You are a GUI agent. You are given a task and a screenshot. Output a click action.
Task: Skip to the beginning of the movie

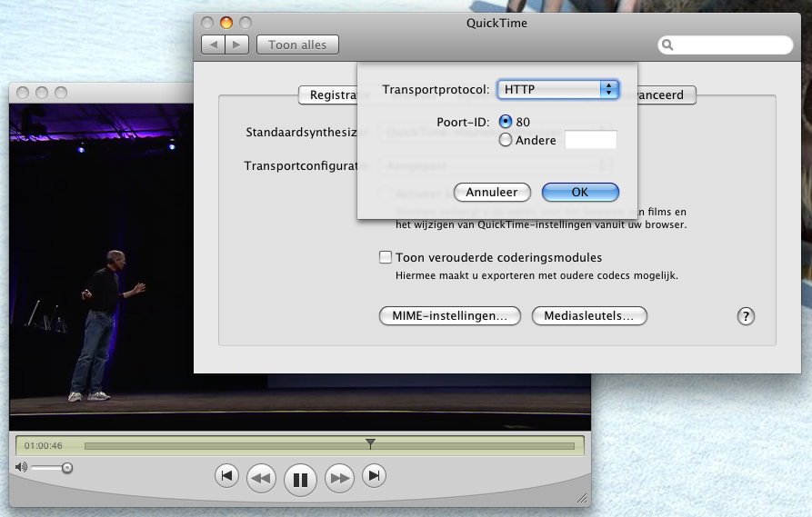(226, 475)
